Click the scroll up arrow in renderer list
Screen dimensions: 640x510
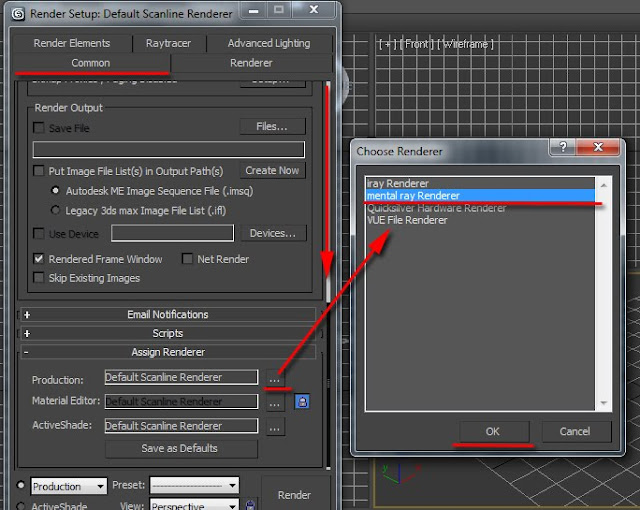pos(604,185)
